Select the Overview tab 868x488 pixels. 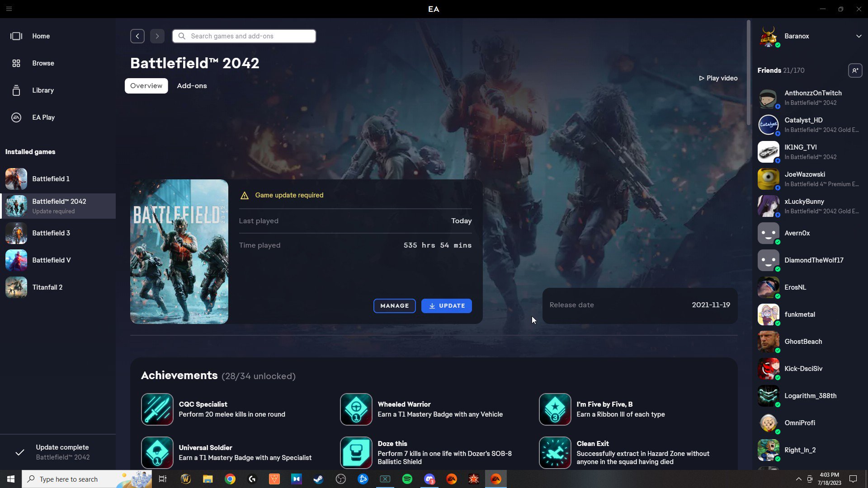tap(146, 85)
